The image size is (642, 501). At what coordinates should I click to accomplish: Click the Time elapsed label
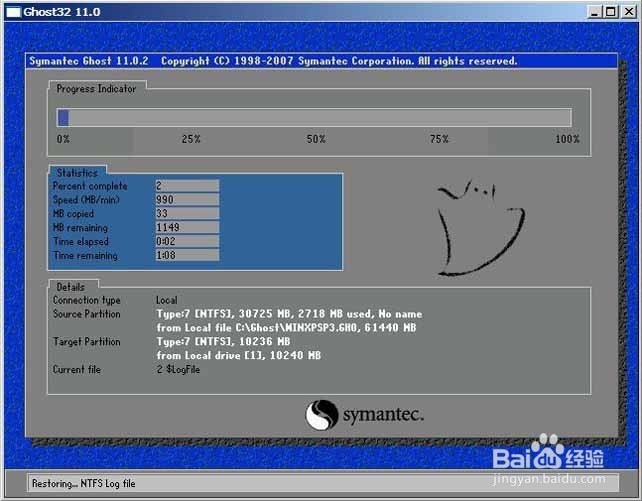(81, 241)
